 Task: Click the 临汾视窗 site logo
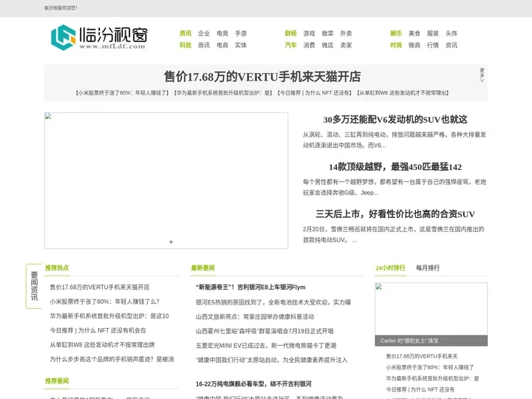[99, 38]
